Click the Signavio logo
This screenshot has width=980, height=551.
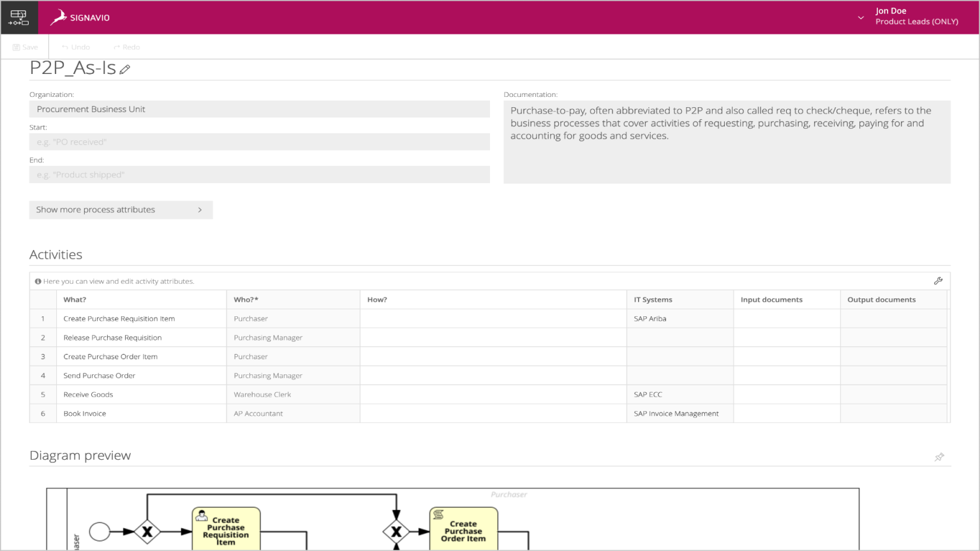[x=79, y=17]
